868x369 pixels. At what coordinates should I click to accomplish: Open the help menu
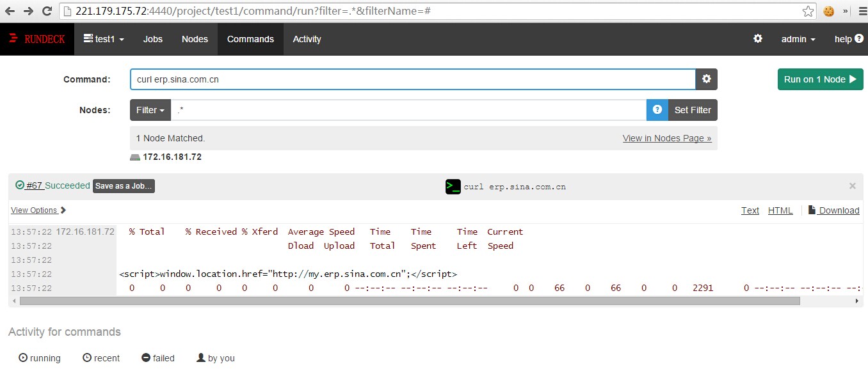tap(849, 39)
